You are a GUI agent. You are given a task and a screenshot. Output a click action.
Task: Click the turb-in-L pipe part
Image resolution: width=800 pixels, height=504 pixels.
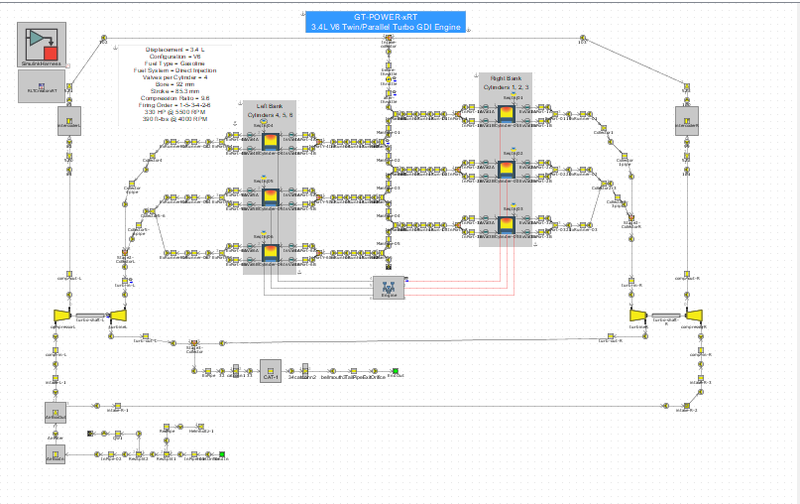[125, 281]
